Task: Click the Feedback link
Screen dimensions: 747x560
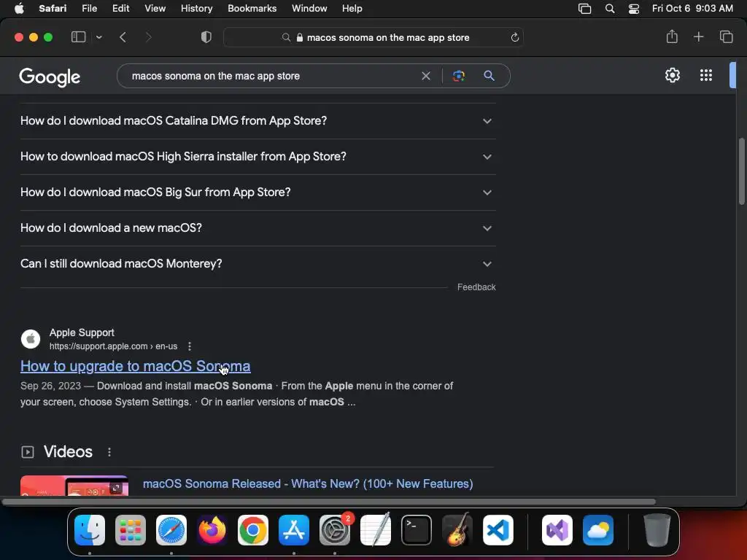Action: point(476,287)
